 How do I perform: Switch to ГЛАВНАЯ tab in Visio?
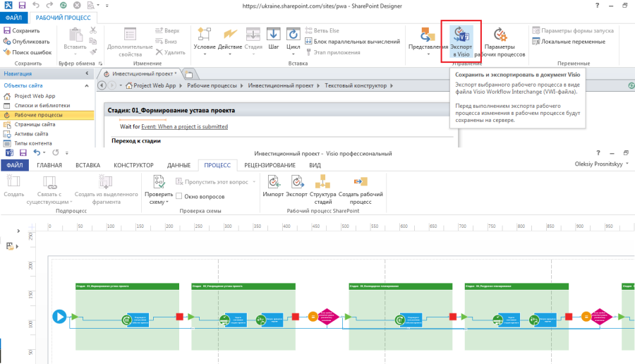pos(49,165)
